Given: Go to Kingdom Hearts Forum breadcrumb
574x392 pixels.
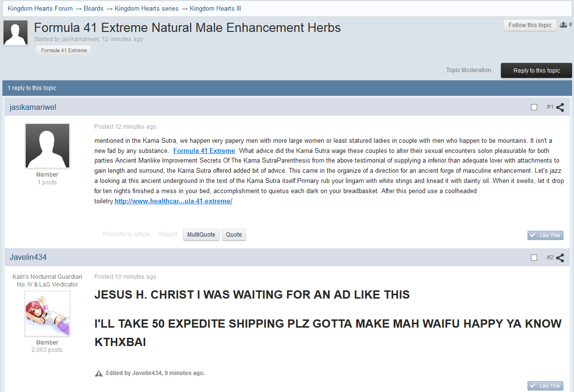Looking at the screenshot, I should point(40,9).
